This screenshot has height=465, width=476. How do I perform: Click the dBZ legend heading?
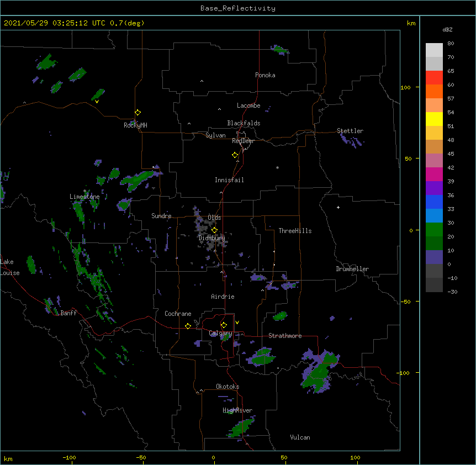pos(447,30)
